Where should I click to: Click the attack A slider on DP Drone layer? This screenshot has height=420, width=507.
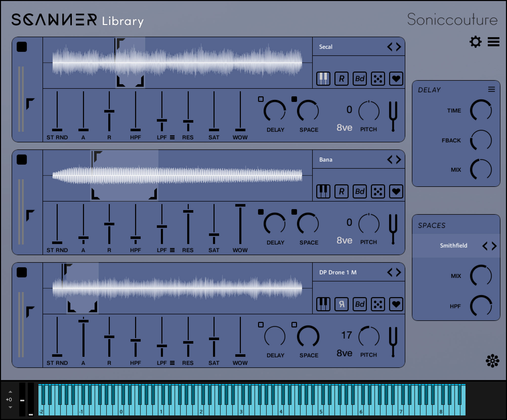click(x=83, y=337)
